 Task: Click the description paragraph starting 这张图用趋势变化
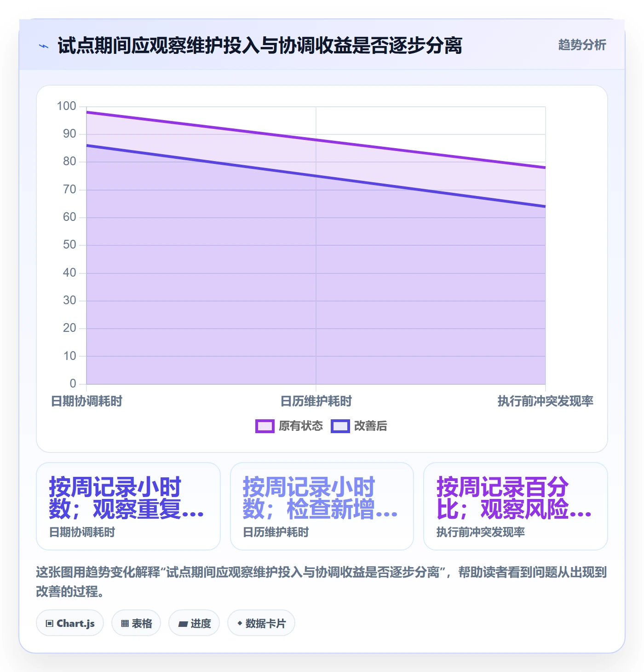[322, 582]
